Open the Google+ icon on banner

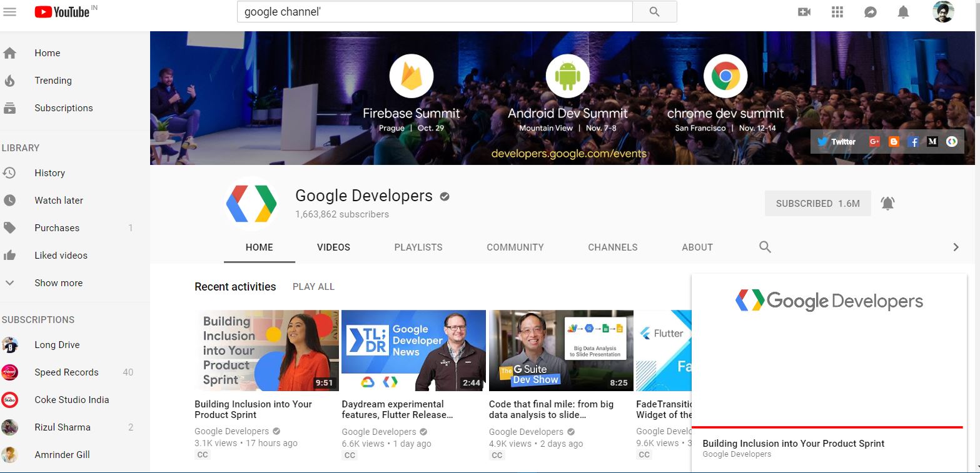pos(874,142)
